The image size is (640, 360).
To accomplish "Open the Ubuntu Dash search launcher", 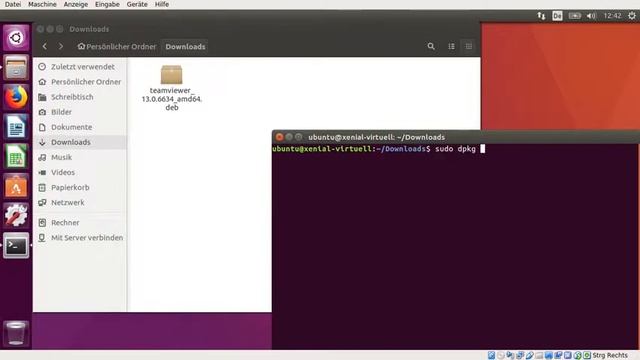I will pos(16,38).
